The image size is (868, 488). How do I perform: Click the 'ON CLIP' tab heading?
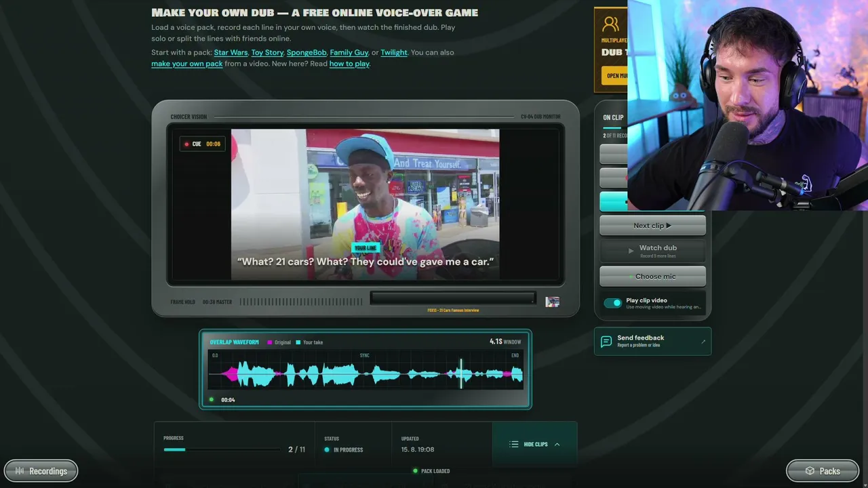pos(613,118)
